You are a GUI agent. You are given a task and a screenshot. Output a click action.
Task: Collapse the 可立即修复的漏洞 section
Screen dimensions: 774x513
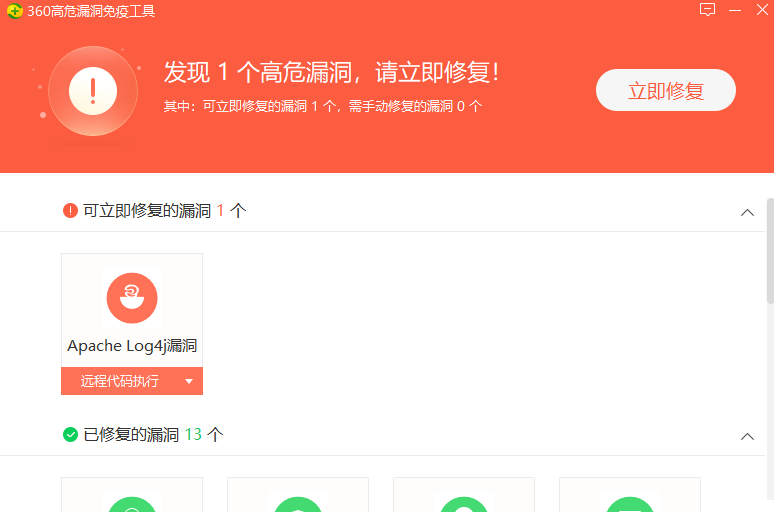tap(747, 212)
